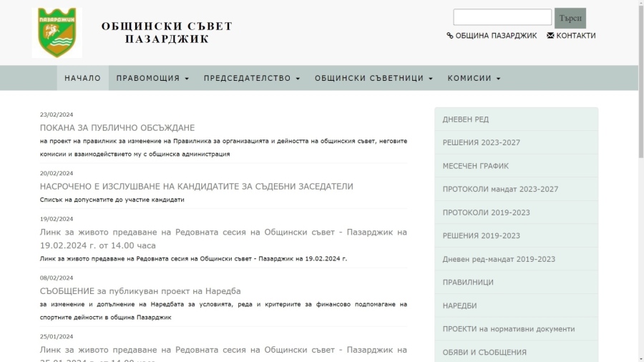Open the ОБЩИНА ПАЗАРДЖИК link
This screenshot has height=362, width=644.
click(x=496, y=36)
